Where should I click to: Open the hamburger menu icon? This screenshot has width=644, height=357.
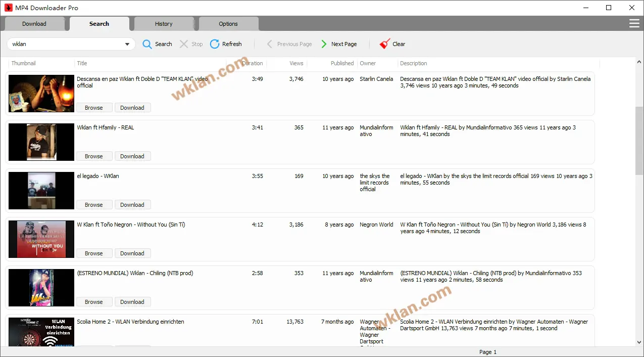[634, 24]
